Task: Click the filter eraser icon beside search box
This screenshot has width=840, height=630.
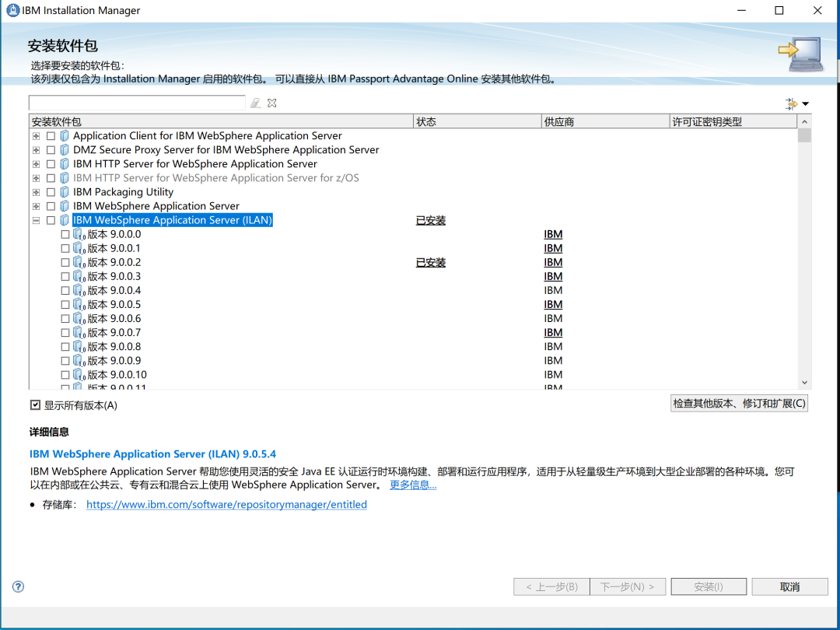Action: coord(256,103)
